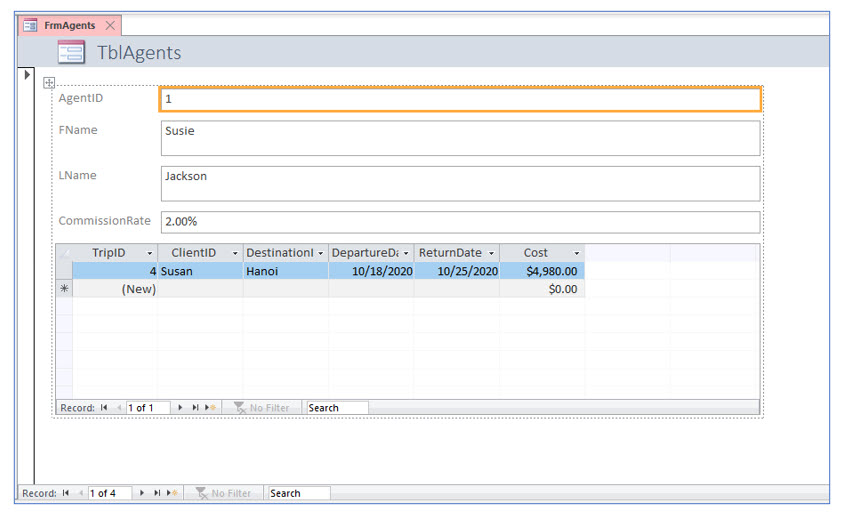Click the CommissionRate field showing 2.00%
844x514 pixels.
[x=460, y=222]
